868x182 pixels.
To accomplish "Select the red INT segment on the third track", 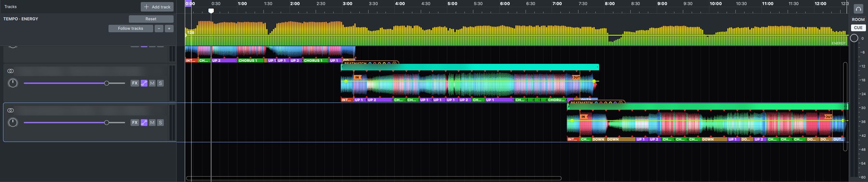I will 573,140.
